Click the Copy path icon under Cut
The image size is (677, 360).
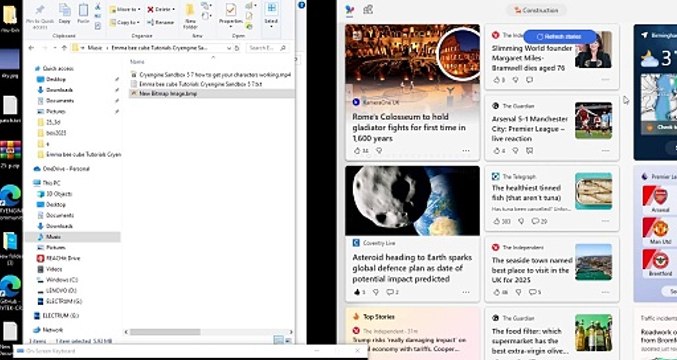tap(98, 16)
